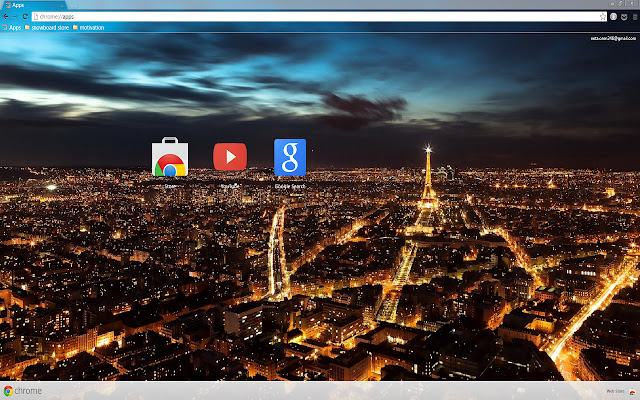Launch the YouTube app icon

click(x=230, y=157)
